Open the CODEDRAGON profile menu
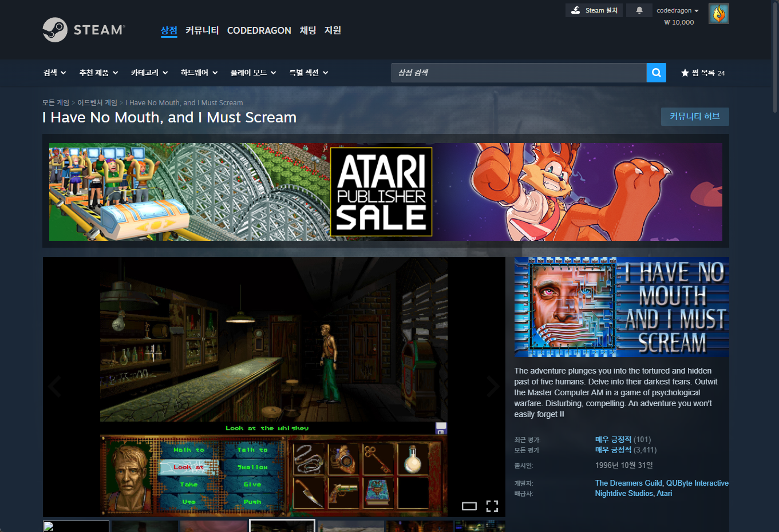The width and height of the screenshot is (779, 532). (259, 30)
